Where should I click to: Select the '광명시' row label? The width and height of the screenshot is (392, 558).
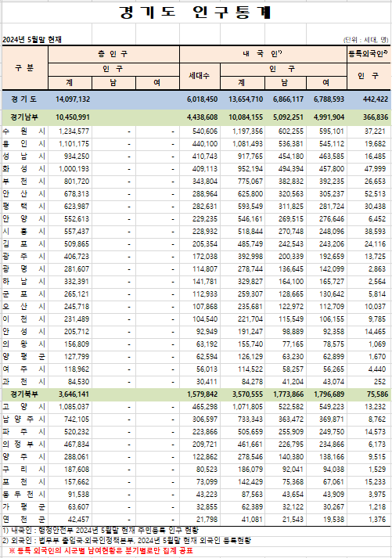click(x=23, y=269)
